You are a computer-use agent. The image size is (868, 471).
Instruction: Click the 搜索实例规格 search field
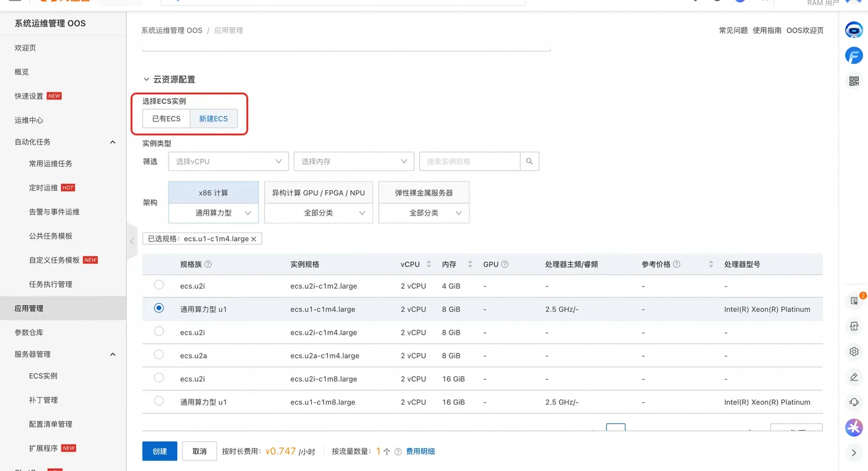469,161
